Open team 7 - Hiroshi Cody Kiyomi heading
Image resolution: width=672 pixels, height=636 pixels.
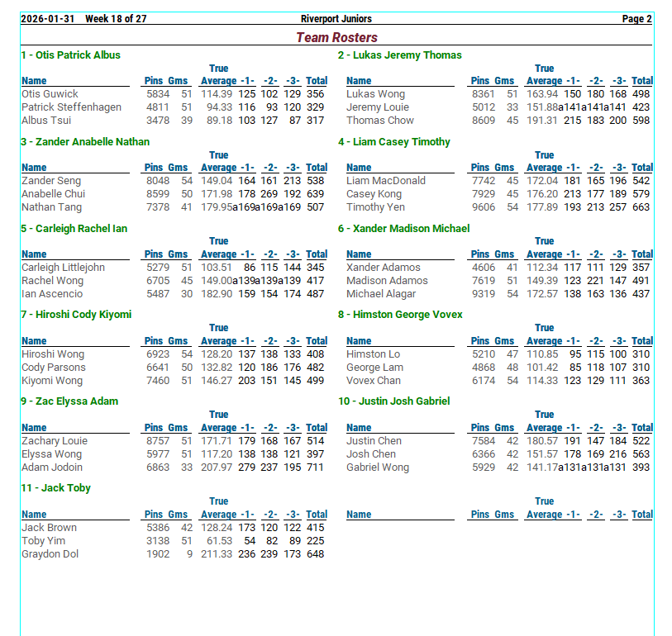point(76,315)
